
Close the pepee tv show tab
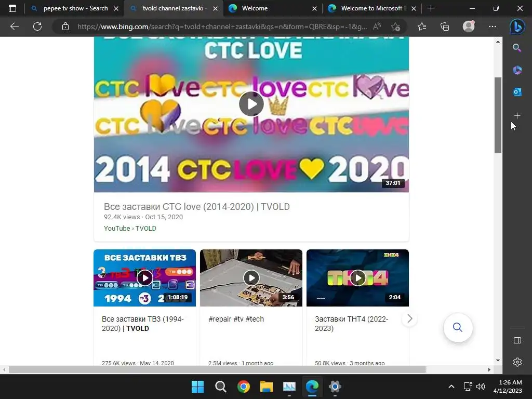(116, 8)
